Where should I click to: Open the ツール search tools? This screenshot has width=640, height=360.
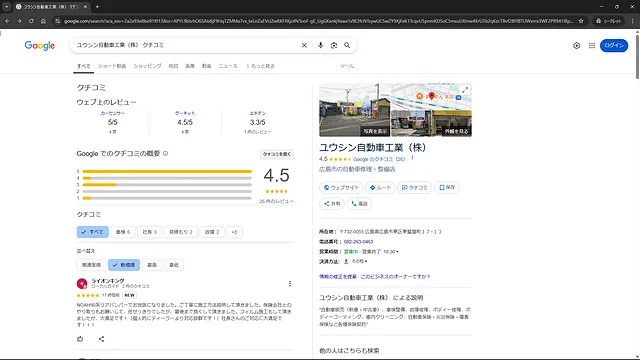tap(347, 66)
